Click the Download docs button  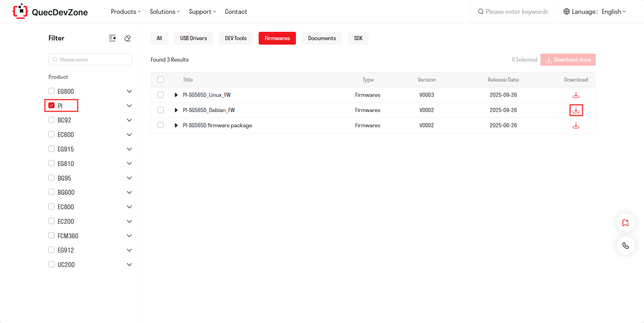(x=568, y=60)
